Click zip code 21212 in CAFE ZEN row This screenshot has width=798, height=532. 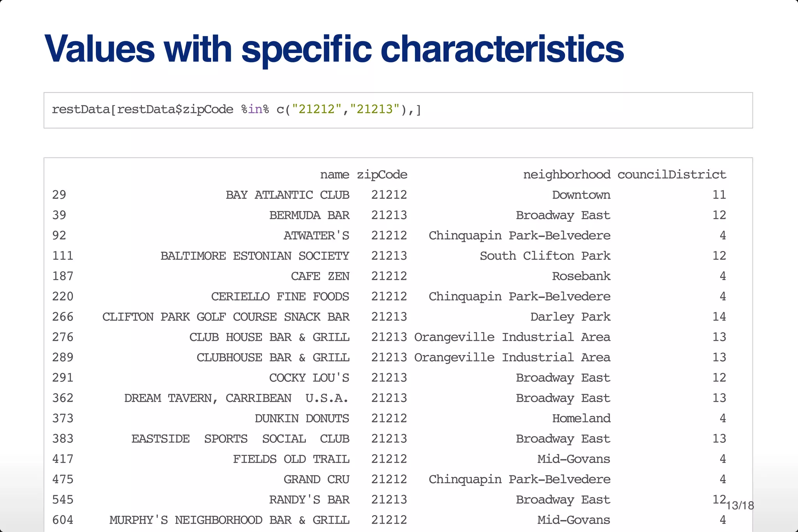tap(389, 276)
